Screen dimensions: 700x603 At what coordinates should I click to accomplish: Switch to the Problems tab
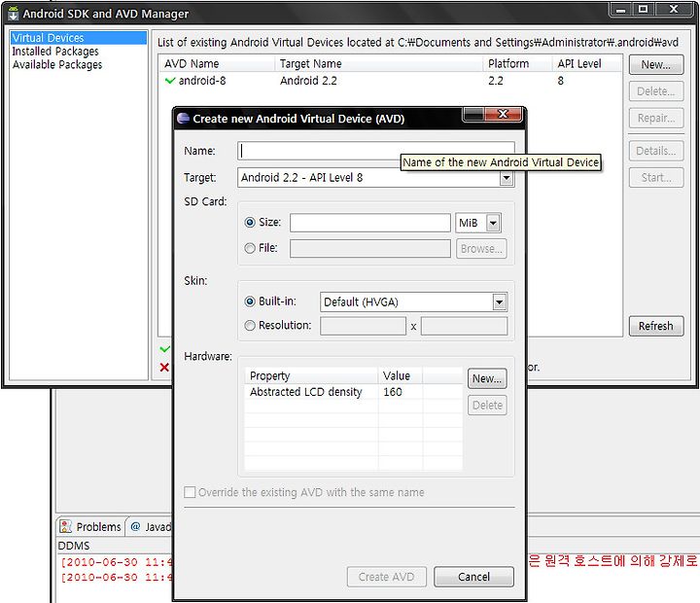90,526
